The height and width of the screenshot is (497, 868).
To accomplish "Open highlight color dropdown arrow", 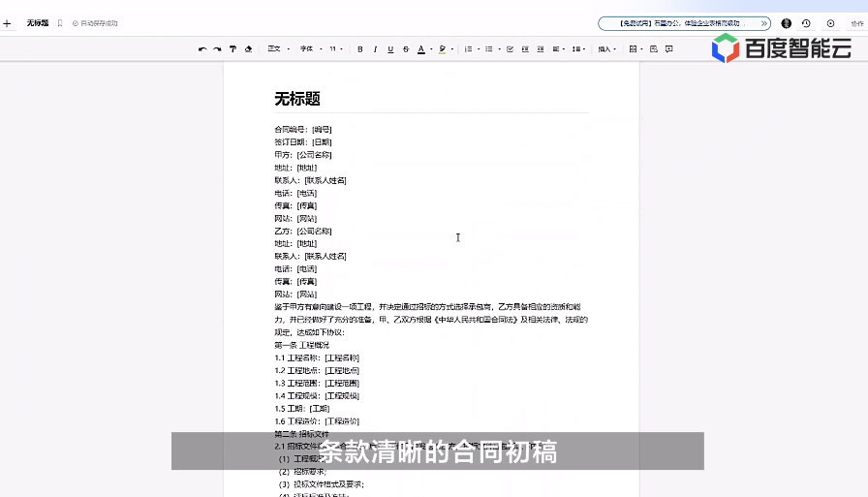I will coord(452,49).
